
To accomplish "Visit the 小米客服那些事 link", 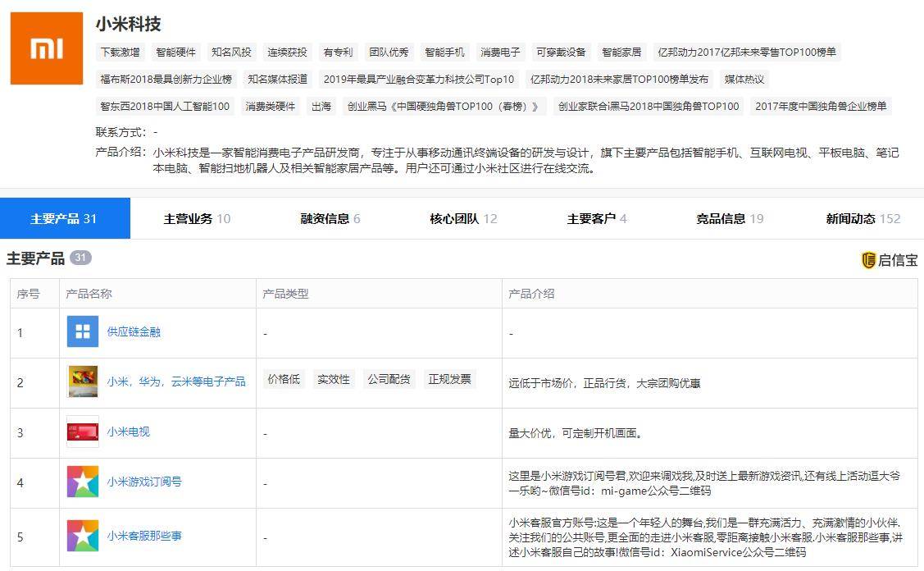I will (144, 536).
